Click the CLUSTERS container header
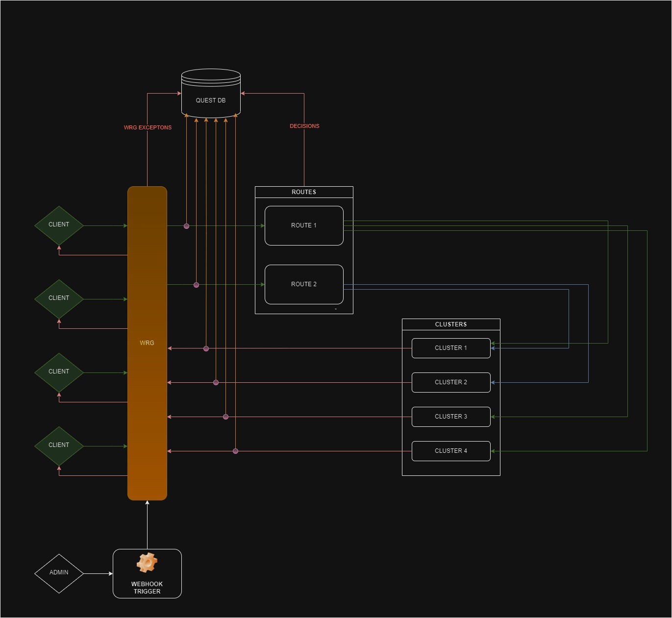 point(451,324)
